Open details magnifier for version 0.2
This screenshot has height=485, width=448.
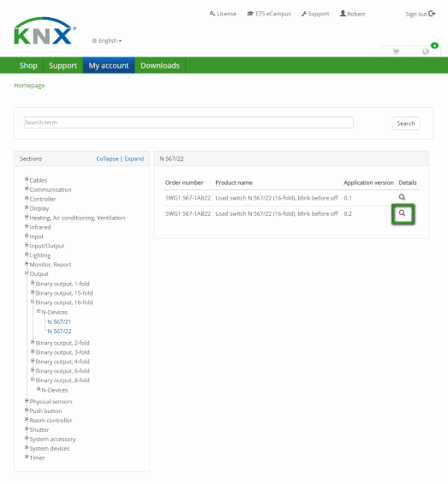[x=402, y=213]
